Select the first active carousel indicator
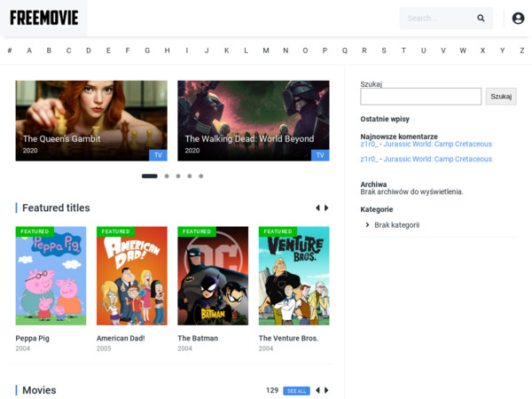 pos(150,176)
